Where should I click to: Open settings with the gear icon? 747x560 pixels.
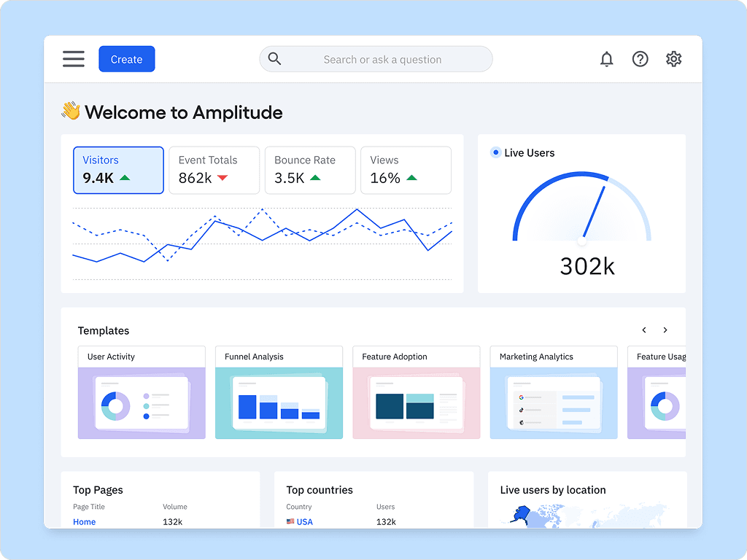[x=673, y=59]
